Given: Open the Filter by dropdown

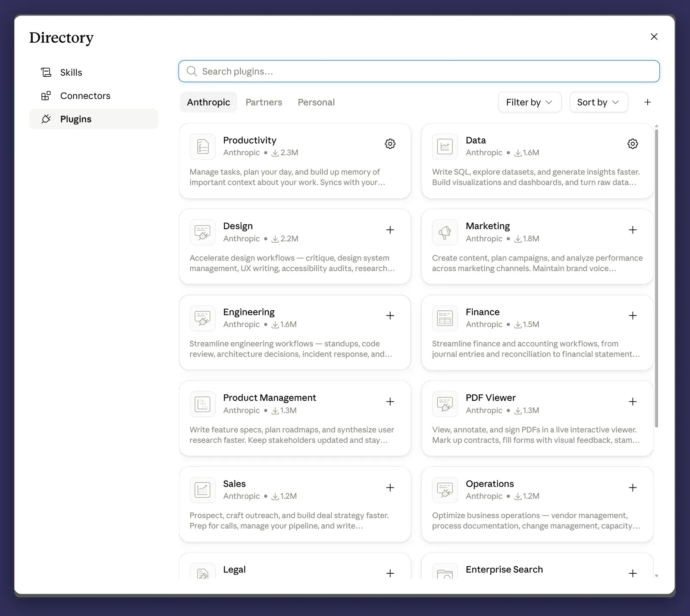Looking at the screenshot, I should [x=530, y=102].
